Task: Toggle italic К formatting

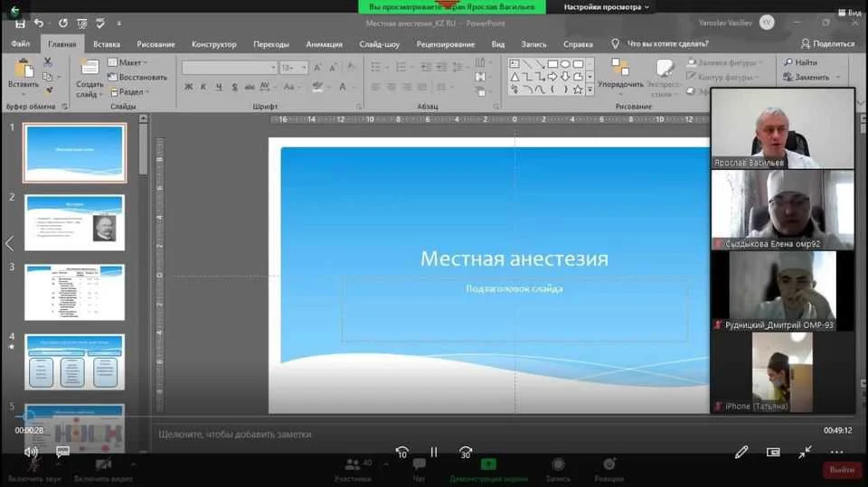Action: point(203,87)
